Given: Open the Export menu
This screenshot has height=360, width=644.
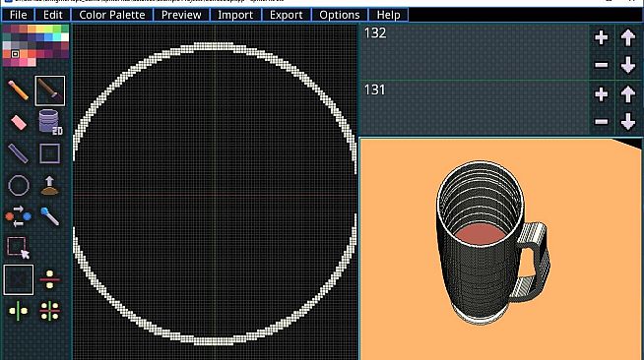Looking at the screenshot, I should tap(286, 15).
